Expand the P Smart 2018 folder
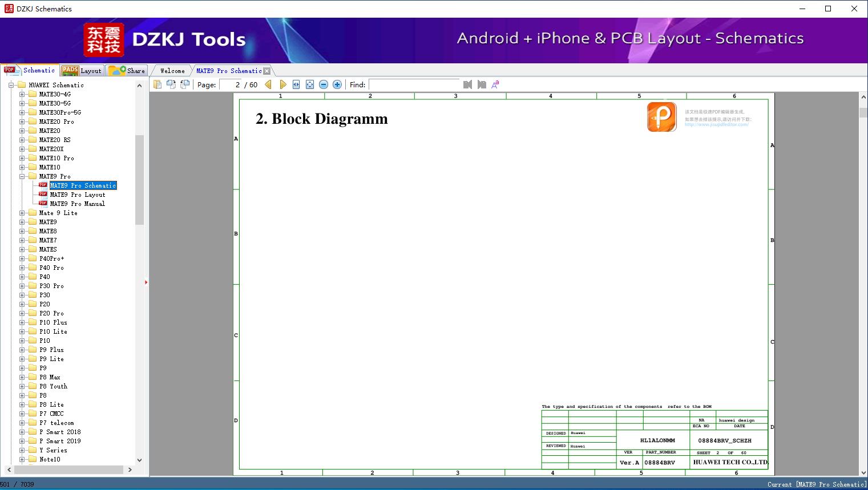The width and height of the screenshot is (868, 490). click(x=22, y=432)
